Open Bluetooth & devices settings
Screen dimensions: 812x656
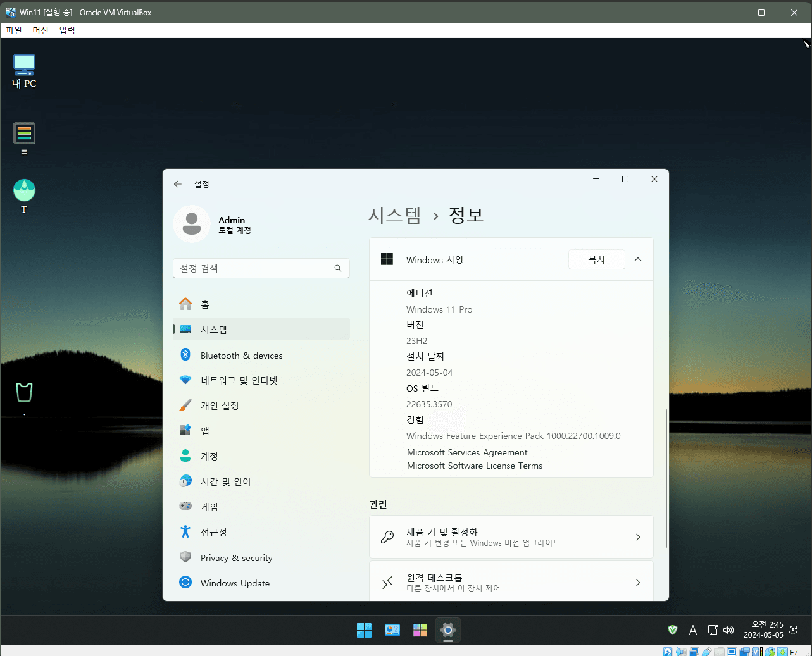[x=261, y=355]
